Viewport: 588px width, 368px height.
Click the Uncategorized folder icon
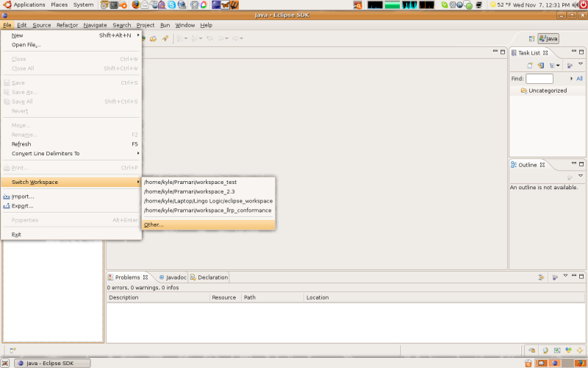pos(524,91)
